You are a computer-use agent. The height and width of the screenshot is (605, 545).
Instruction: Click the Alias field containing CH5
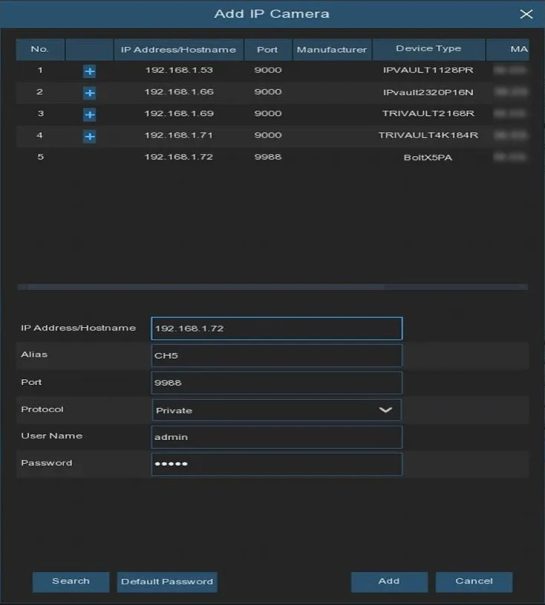coord(276,355)
